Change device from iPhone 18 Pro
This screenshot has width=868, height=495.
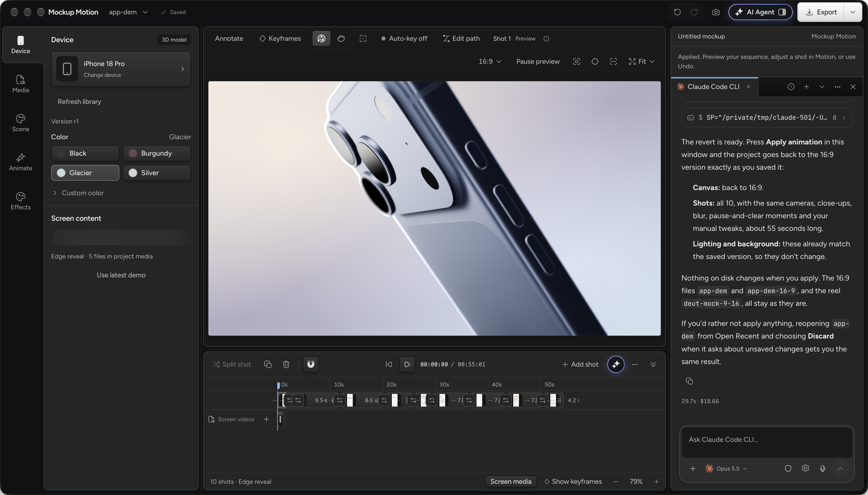pyautogui.click(x=121, y=69)
